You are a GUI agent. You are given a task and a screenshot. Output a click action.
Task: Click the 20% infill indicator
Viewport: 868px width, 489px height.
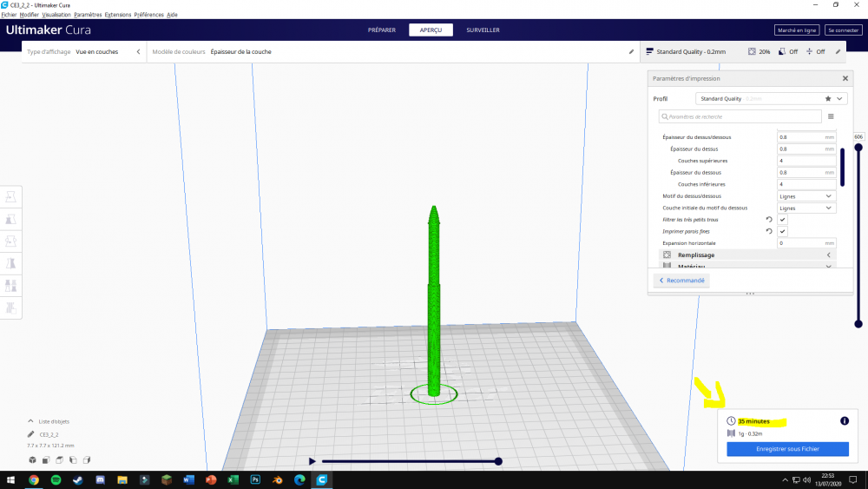[759, 51]
